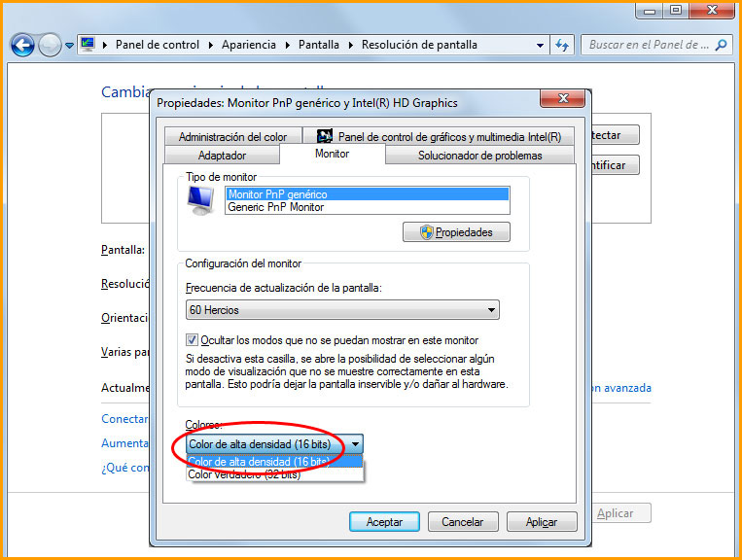Maximize the Control Panel window
Image resolution: width=742 pixels, height=560 pixels.
(x=676, y=11)
